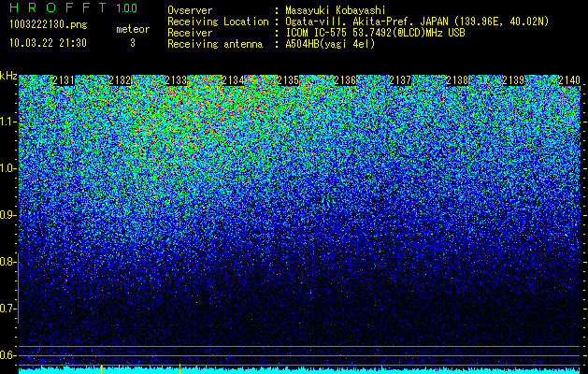This screenshot has height=374, width=588.
Task: Click the 'Ovserver' field label
Action: pos(190,10)
